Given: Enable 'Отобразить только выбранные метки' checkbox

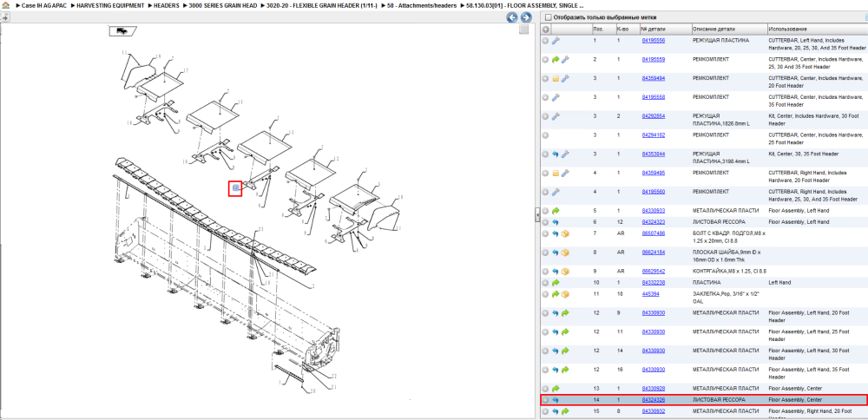Looking at the screenshot, I should point(548,17).
